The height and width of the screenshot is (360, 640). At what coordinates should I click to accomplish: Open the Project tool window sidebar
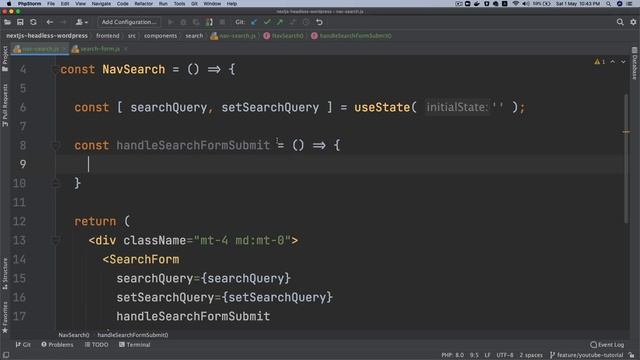5,58
